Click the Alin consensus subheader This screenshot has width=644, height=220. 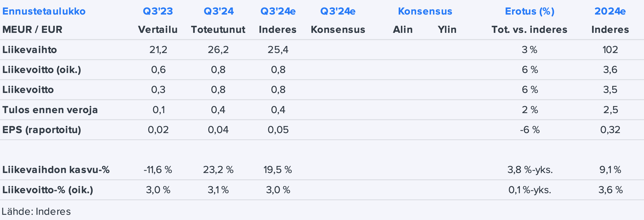click(403, 30)
